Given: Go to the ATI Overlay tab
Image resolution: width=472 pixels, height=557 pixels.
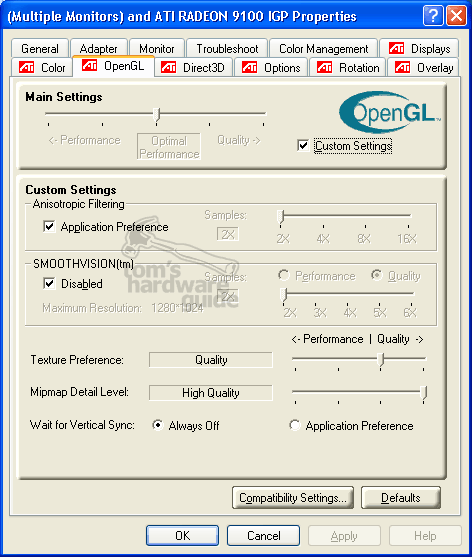Looking at the screenshot, I should point(424,67).
